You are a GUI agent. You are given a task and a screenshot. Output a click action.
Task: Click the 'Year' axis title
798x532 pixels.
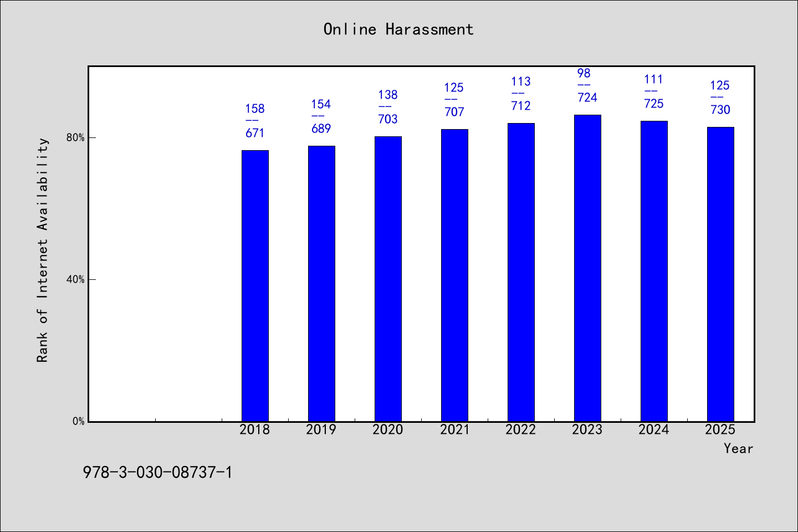(x=738, y=449)
